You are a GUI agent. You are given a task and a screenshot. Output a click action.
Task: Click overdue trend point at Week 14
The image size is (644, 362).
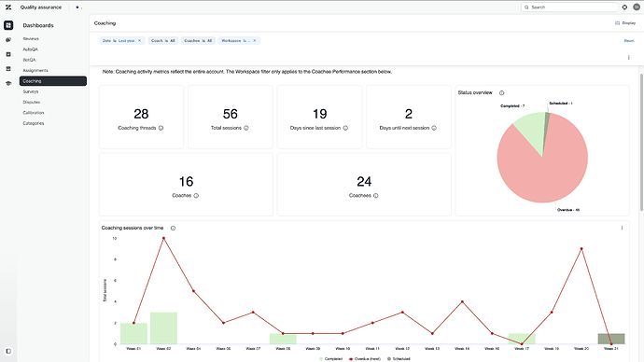click(462, 301)
